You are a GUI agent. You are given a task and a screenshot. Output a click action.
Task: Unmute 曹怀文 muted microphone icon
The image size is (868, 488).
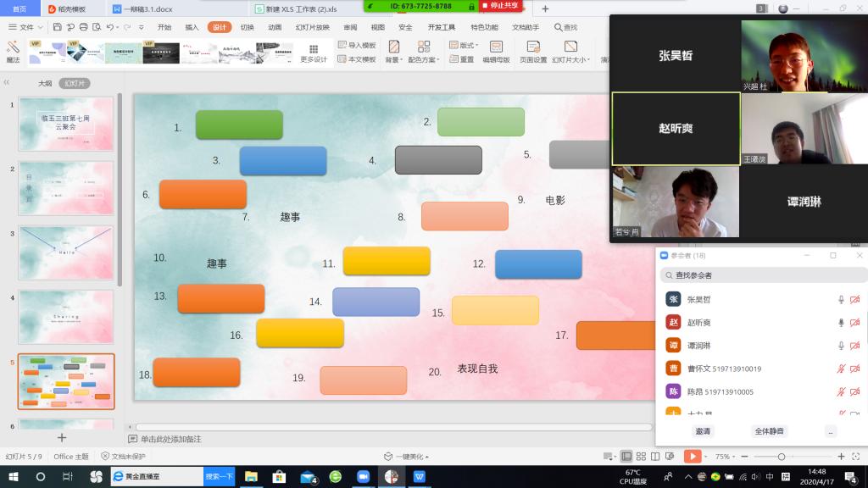841,369
